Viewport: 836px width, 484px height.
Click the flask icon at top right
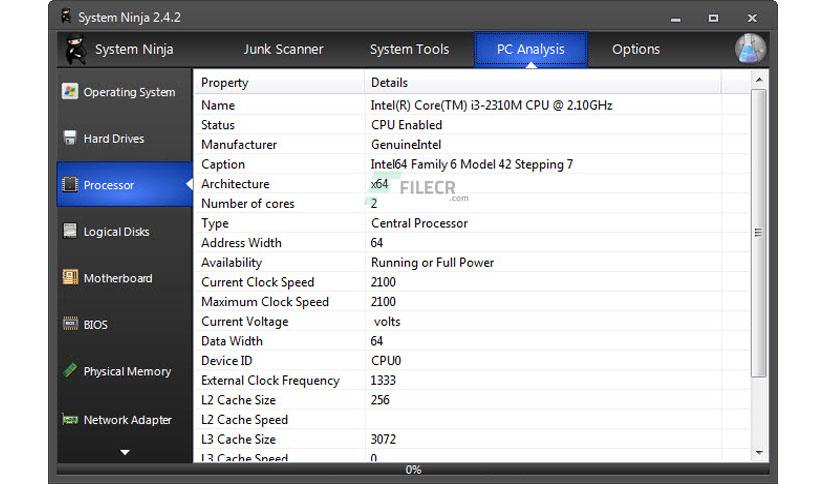750,49
